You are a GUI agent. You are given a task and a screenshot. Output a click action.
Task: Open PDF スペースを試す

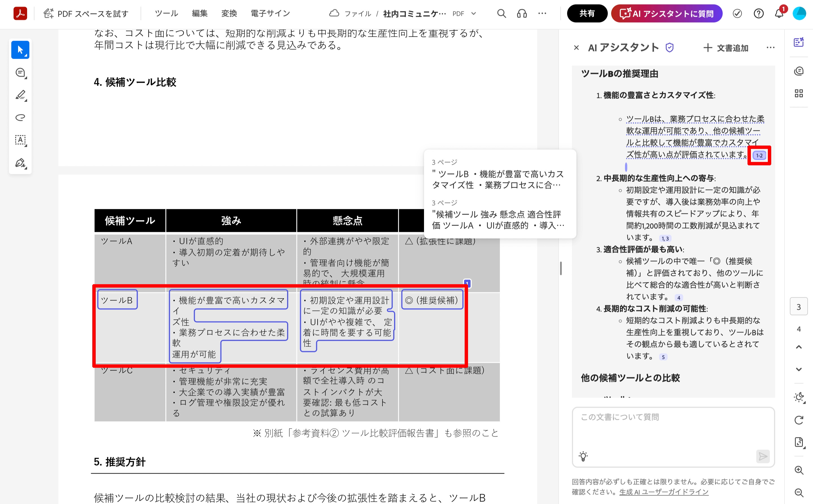coord(86,14)
